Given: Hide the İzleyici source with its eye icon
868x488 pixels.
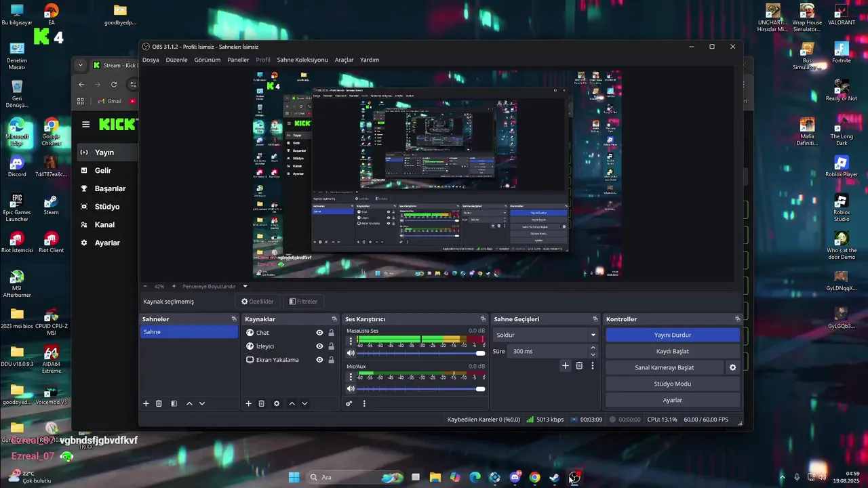Looking at the screenshot, I should 319,346.
